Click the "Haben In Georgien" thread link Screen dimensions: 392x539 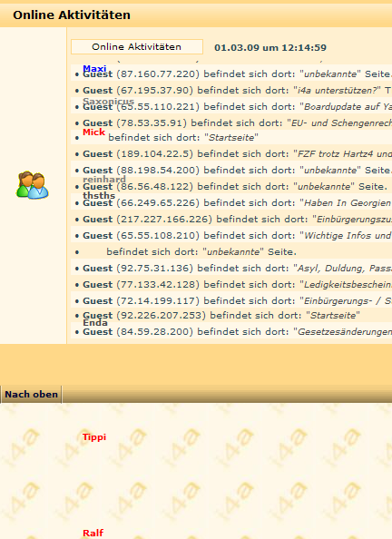[x=346, y=203]
